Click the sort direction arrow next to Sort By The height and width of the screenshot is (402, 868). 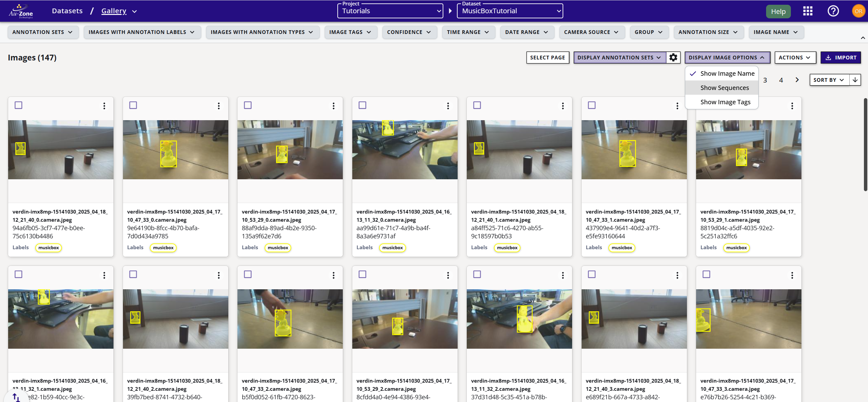855,80
